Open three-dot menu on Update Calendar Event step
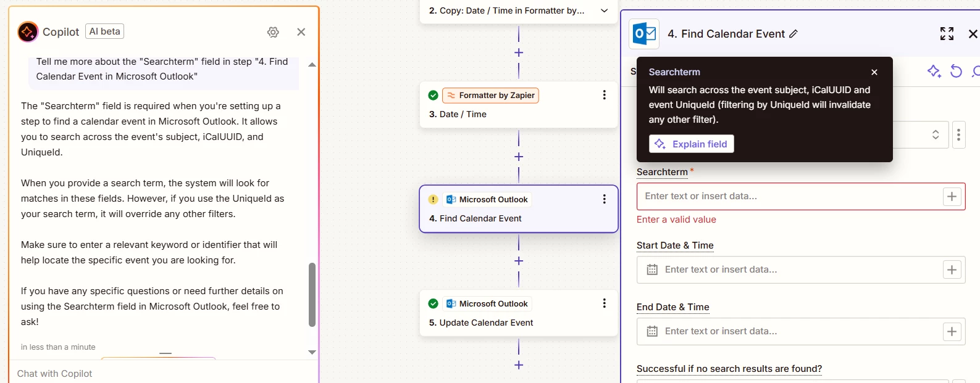This screenshot has width=980, height=383. click(x=605, y=303)
